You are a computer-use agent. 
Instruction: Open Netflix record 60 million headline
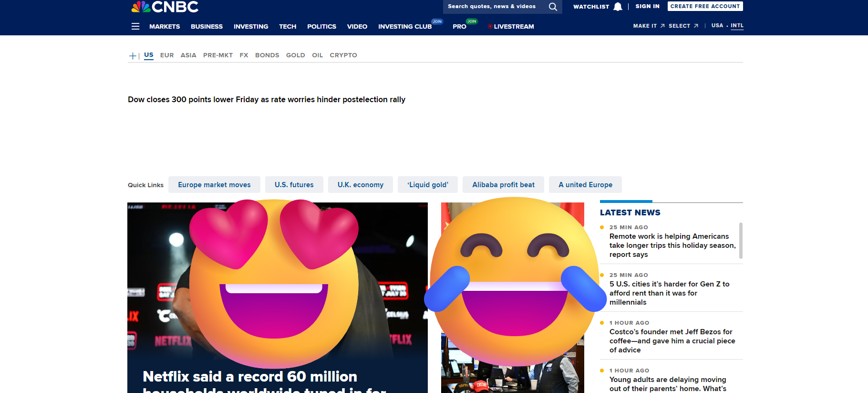pos(264,382)
